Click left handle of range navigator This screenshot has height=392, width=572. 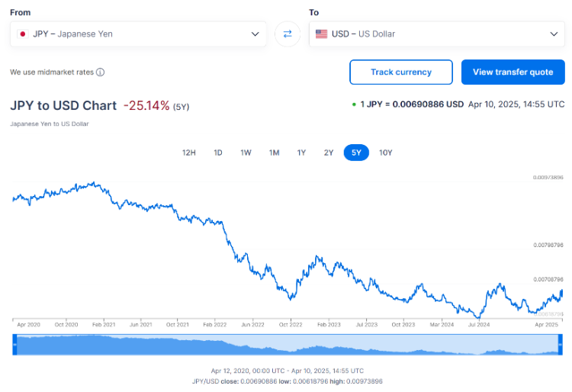point(14,345)
